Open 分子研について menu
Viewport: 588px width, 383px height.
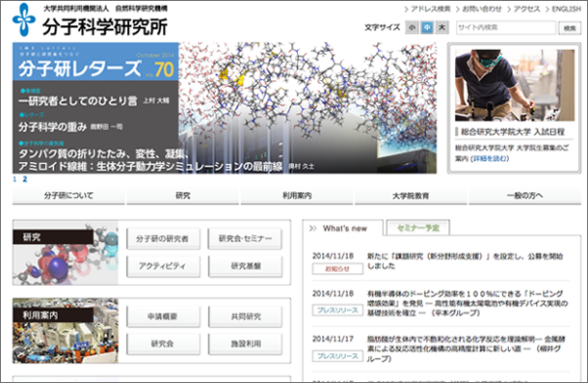[68, 196]
